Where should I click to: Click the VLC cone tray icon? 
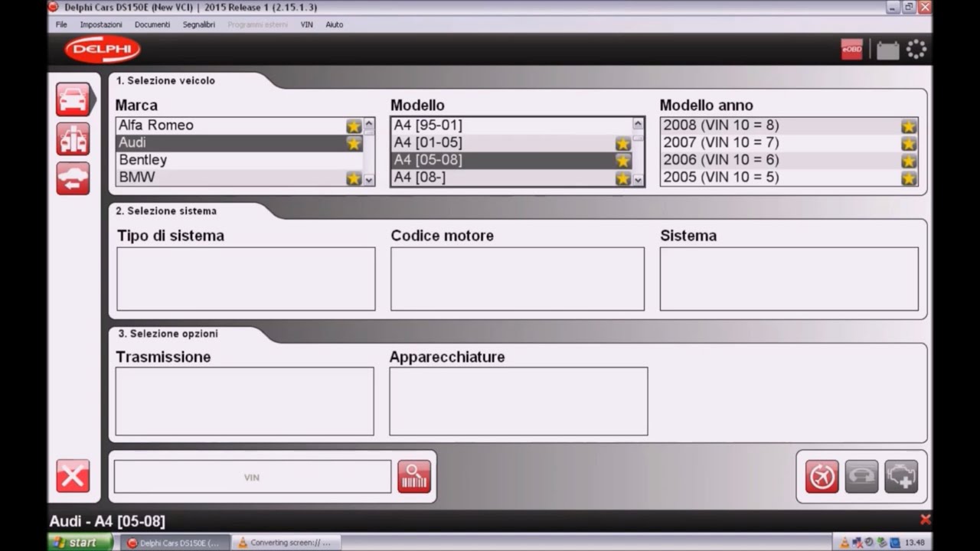coord(844,543)
